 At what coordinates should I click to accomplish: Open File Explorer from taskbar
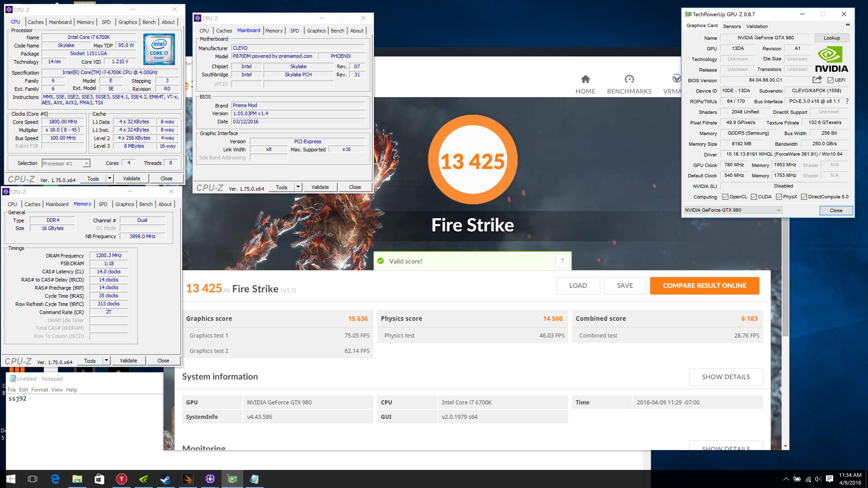click(x=77, y=479)
